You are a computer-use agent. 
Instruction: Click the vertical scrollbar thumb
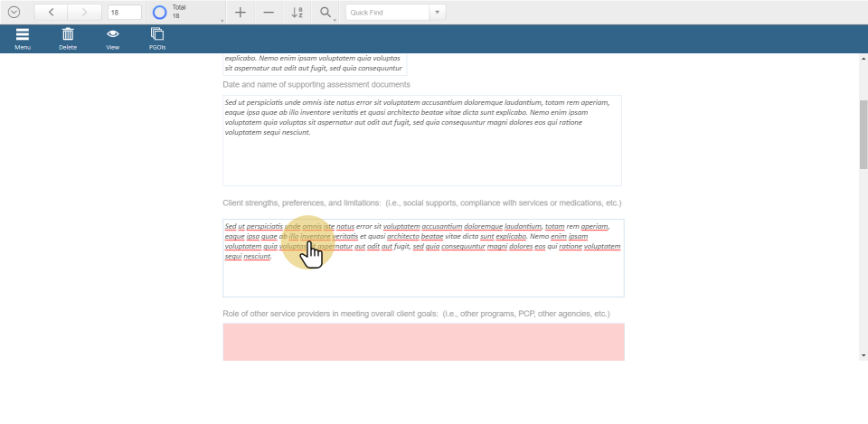pos(863,134)
